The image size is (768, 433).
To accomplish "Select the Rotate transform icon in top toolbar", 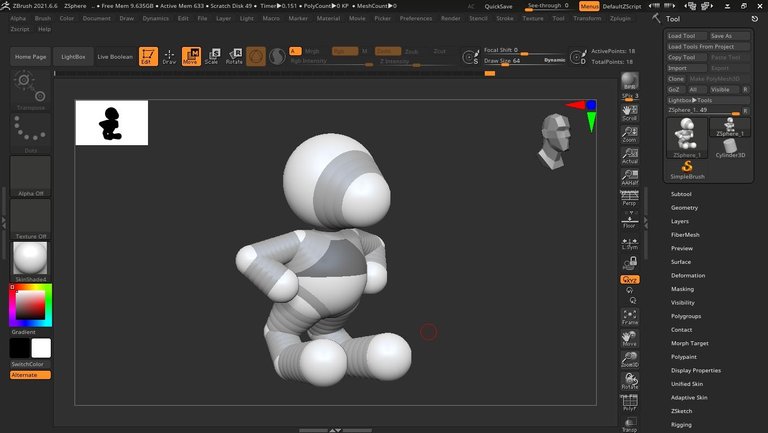I will coord(234,56).
